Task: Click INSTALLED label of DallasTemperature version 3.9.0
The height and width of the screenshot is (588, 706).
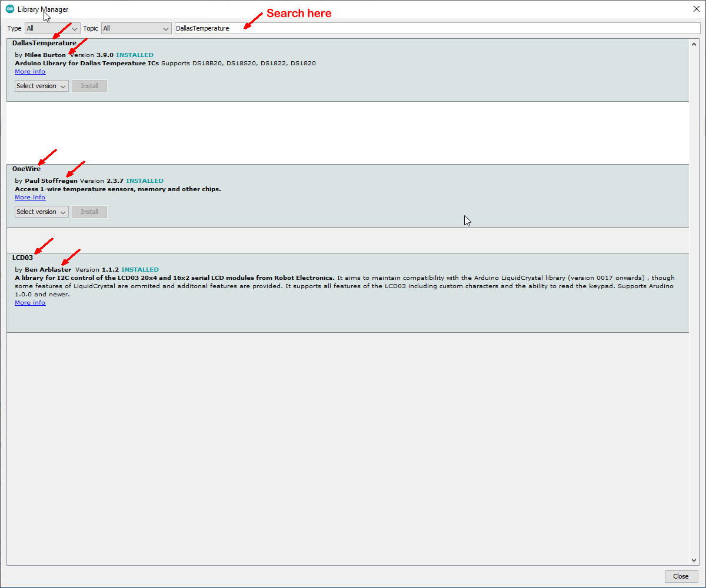Action: 135,55
